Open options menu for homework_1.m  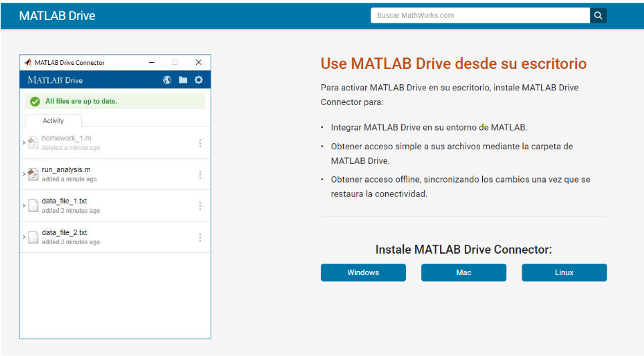click(x=200, y=143)
